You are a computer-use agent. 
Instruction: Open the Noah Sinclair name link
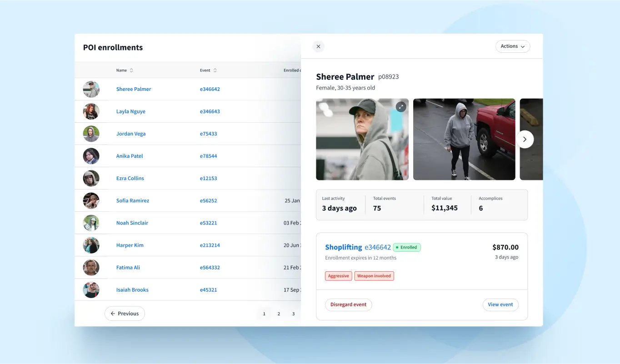click(132, 223)
